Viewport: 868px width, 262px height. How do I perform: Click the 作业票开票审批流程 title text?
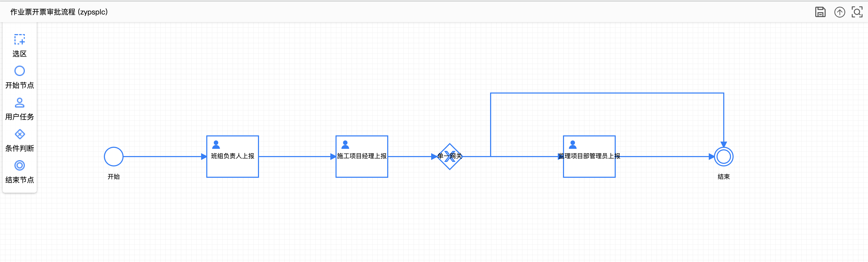[43, 12]
